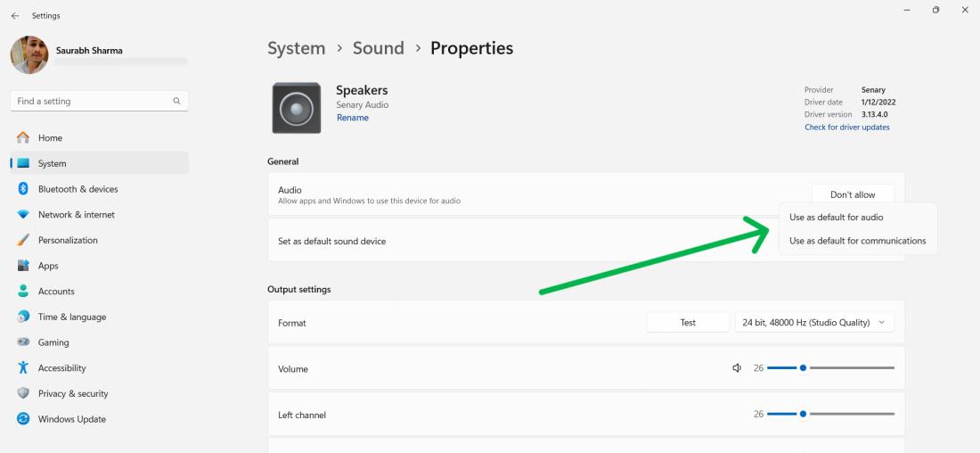Click the Bluetooth & devices sidebar icon

tap(23, 189)
